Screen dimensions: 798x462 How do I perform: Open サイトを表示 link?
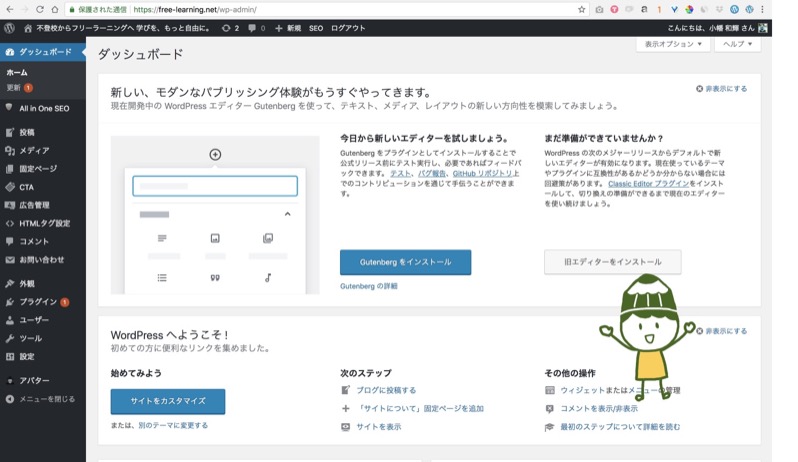[379, 427]
